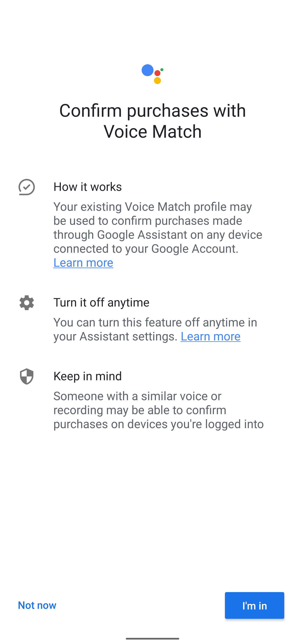Viewport: 305px width, 644px height.
Task: Tap the "Confirm purchases with" title line
Action: 152,111
